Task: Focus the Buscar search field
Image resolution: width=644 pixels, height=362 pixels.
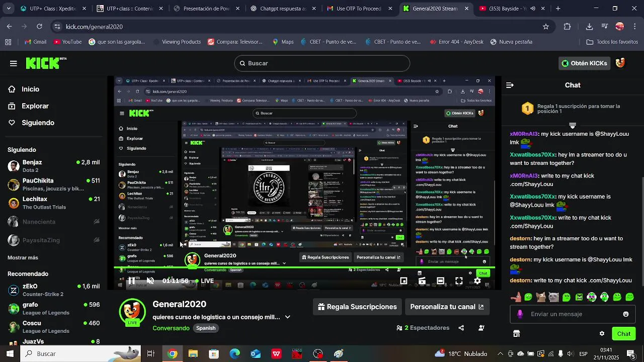Action: (322, 63)
